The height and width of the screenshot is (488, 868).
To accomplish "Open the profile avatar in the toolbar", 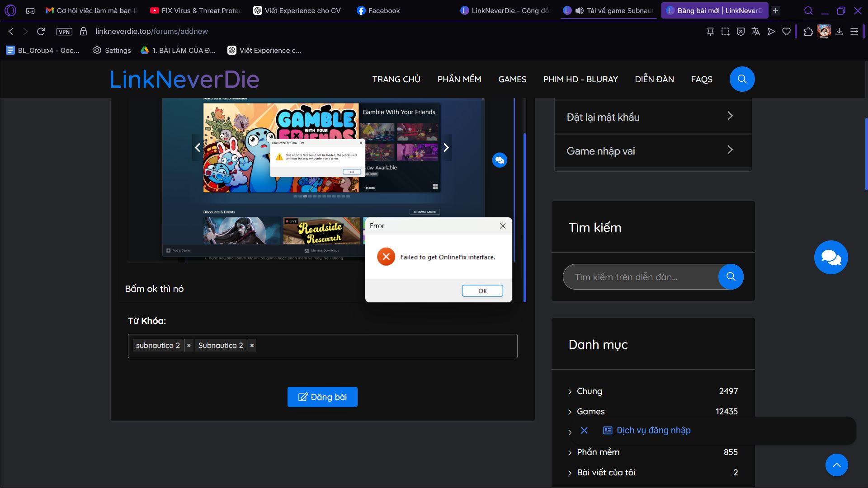I will (824, 31).
